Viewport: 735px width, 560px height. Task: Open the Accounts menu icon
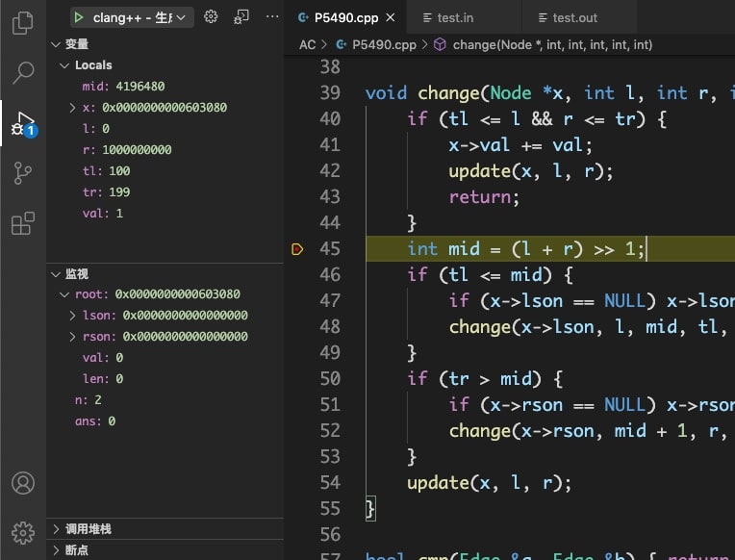[22, 483]
